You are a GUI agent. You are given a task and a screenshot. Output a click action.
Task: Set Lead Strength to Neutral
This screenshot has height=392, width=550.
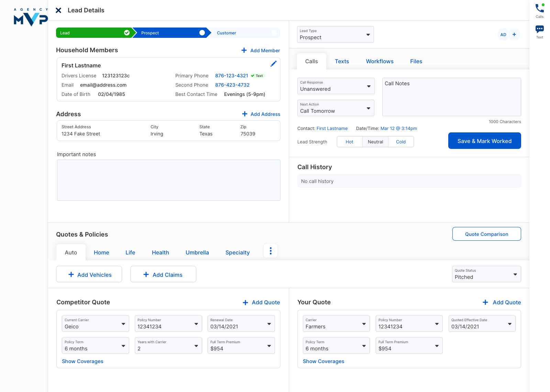(375, 142)
